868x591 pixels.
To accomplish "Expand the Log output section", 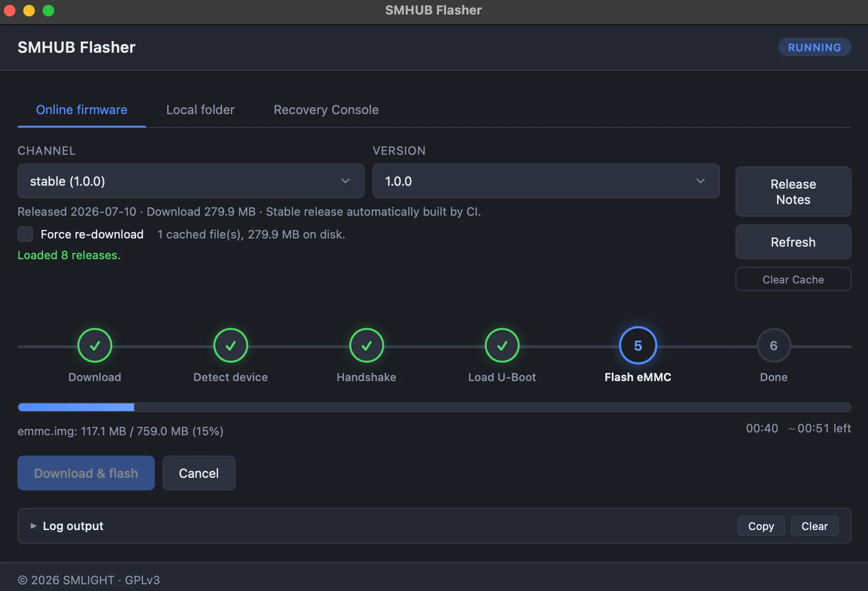I will (x=67, y=526).
